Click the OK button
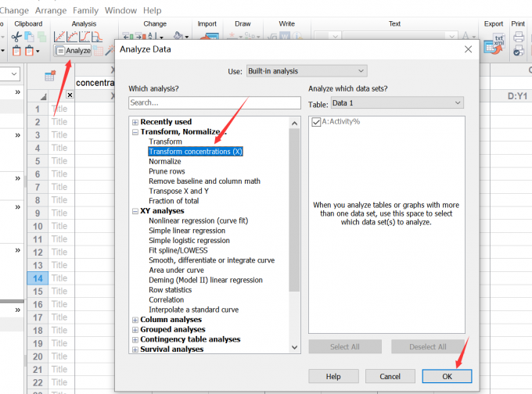 pyautogui.click(x=447, y=376)
